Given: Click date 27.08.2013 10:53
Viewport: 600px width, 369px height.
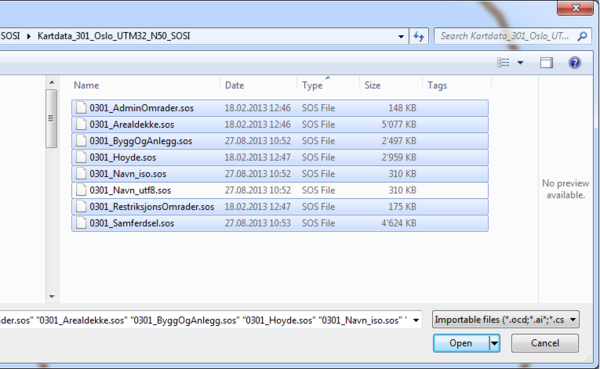Looking at the screenshot, I should (x=258, y=223).
